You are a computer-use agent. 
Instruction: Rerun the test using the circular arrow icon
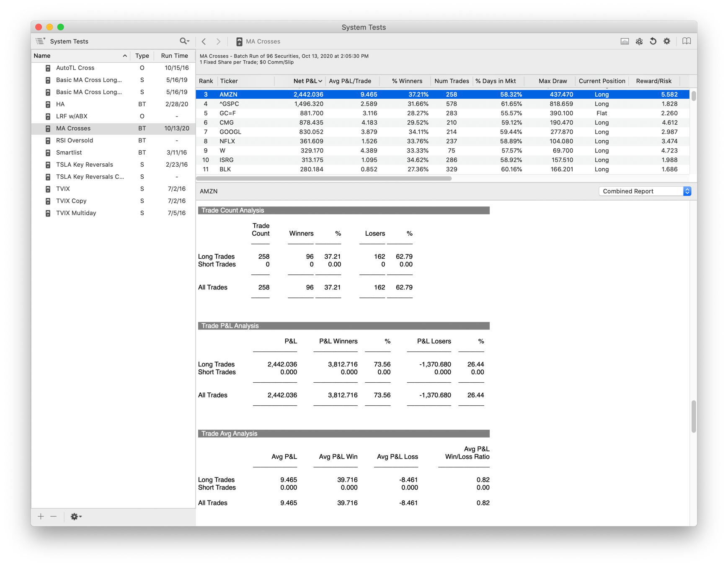[x=653, y=41]
